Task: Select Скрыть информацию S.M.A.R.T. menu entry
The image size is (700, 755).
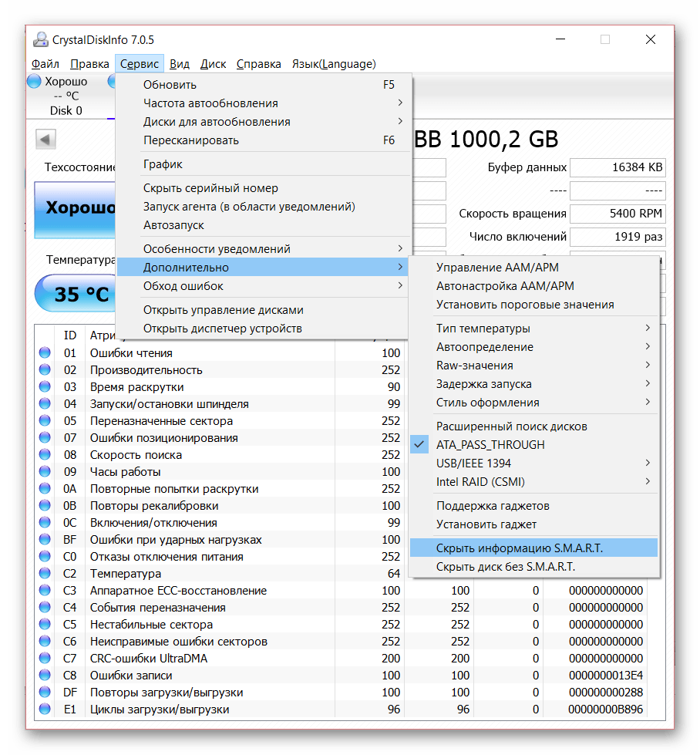Action: [519, 548]
